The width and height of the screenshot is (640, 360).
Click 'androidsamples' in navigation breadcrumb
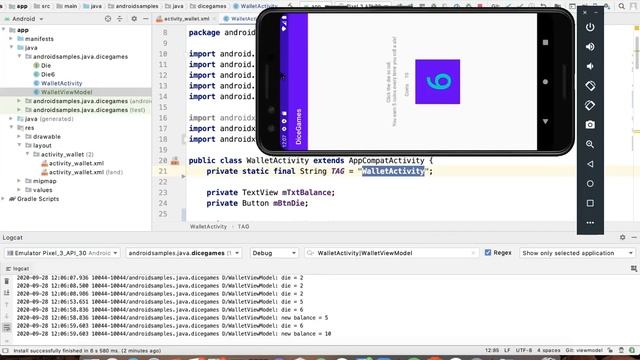133,7
